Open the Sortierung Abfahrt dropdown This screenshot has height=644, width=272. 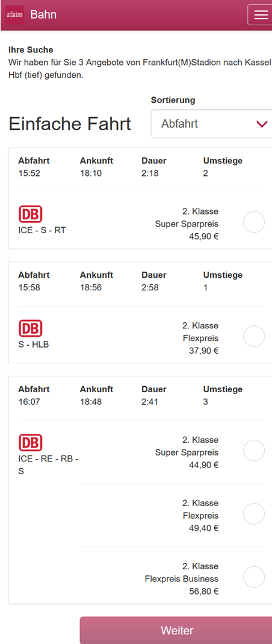[211, 123]
